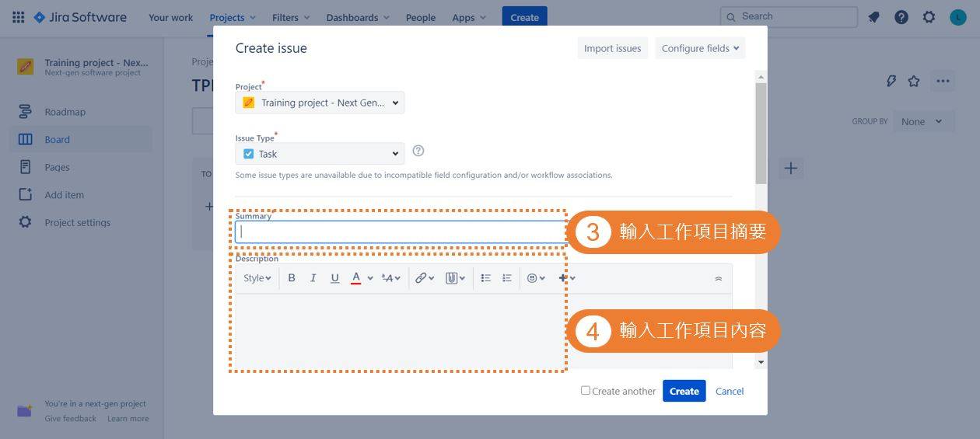Click the scrollbar down arrow
The width and height of the screenshot is (980, 439).
click(x=761, y=362)
